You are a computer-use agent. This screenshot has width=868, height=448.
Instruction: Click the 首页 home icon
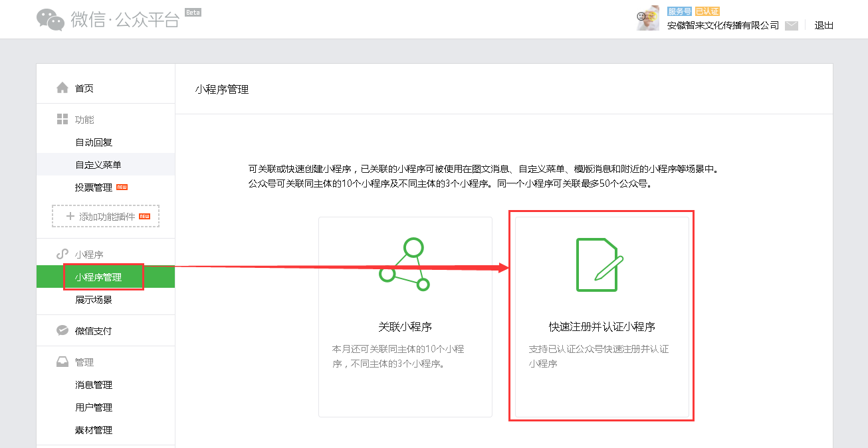click(62, 88)
